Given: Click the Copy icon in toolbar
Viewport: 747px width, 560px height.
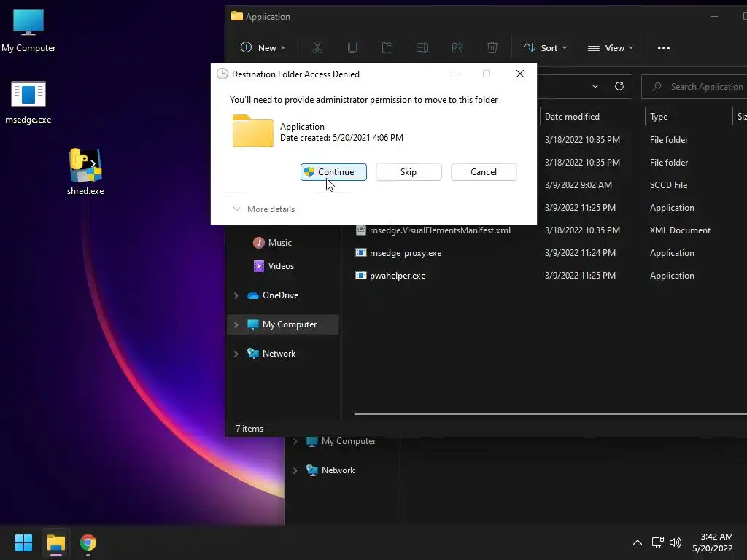Looking at the screenshot, I should (352, 47).
